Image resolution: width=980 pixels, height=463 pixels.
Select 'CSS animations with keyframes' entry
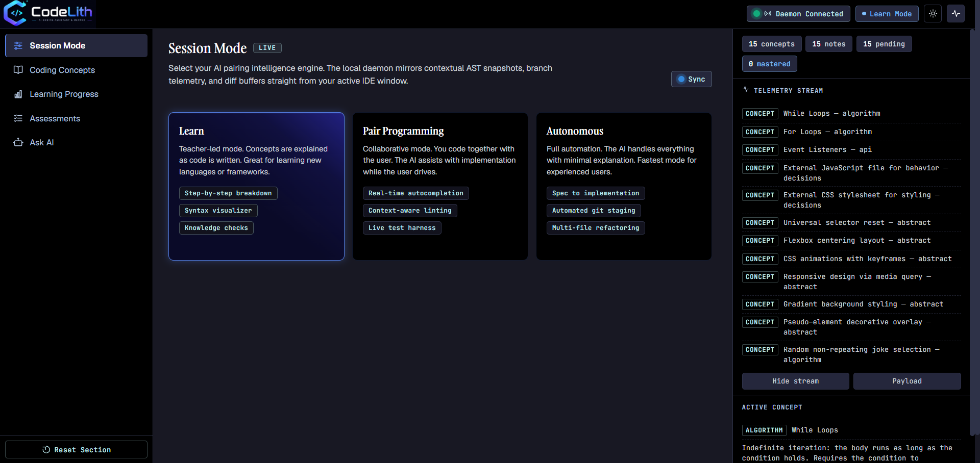click(x=851, y=259)
